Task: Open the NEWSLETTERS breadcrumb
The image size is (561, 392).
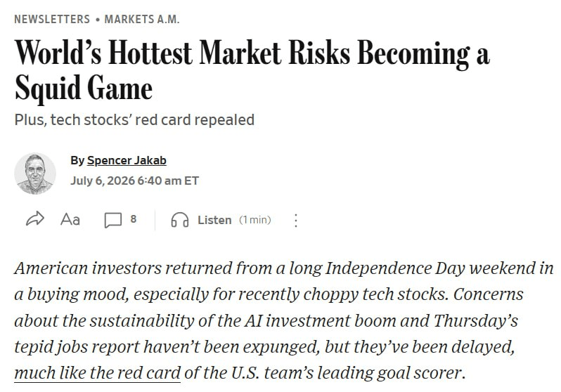Action: [x=52, y=19]
